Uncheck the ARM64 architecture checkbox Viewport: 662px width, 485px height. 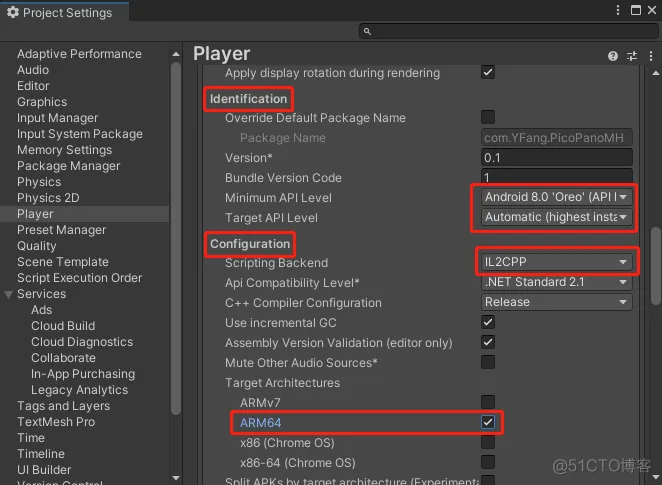click(488, 422)
